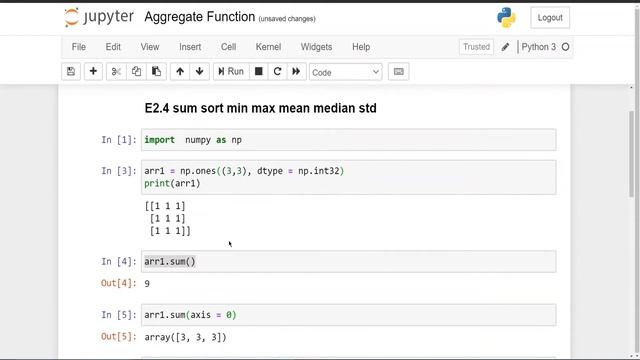Run the selected cell
Viewport: 640px width, 360px height.
(x=231, y=72)
